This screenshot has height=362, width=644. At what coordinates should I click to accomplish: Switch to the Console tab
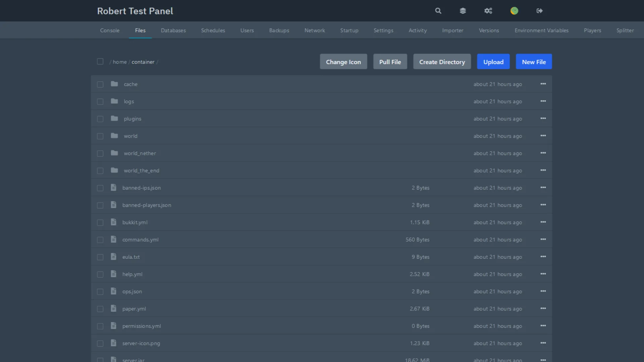110,30
